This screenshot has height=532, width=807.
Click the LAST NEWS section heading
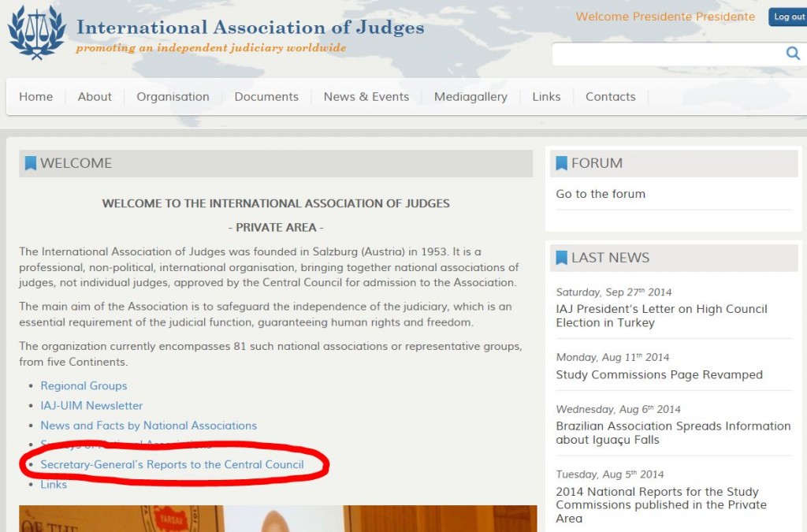click(611, 257)
